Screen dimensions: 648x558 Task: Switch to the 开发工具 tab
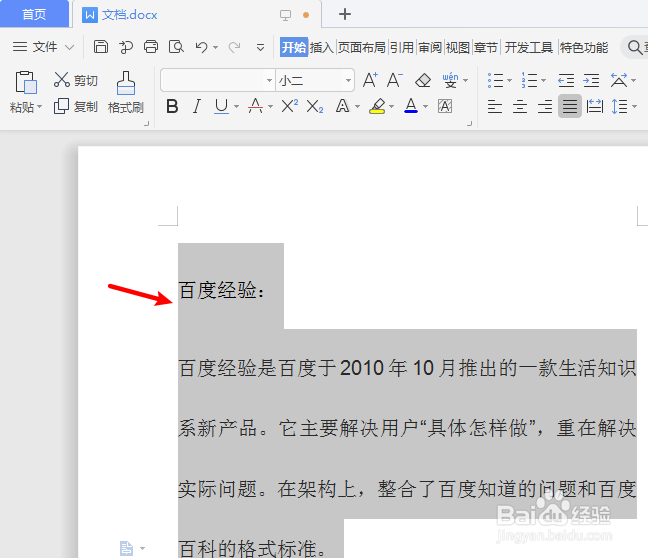(529, 48)
